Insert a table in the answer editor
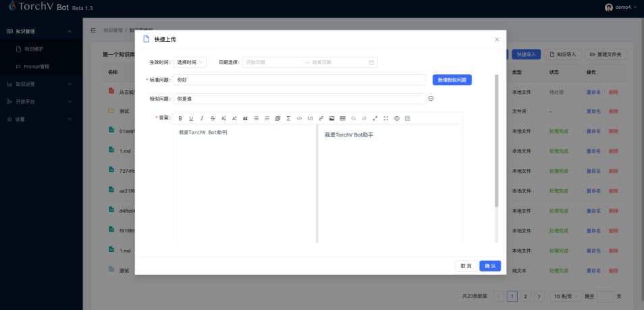The height and width of the screenshot is (310, 644). pyautogui.click(x=342, y=118)
